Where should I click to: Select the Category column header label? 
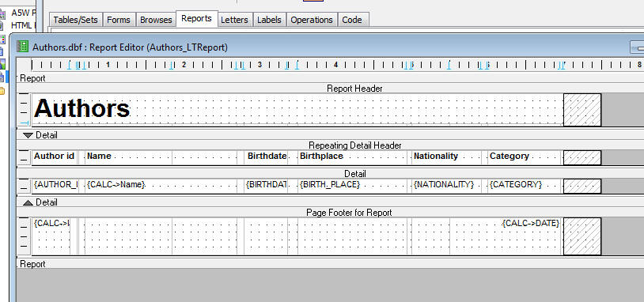point(510,156)
